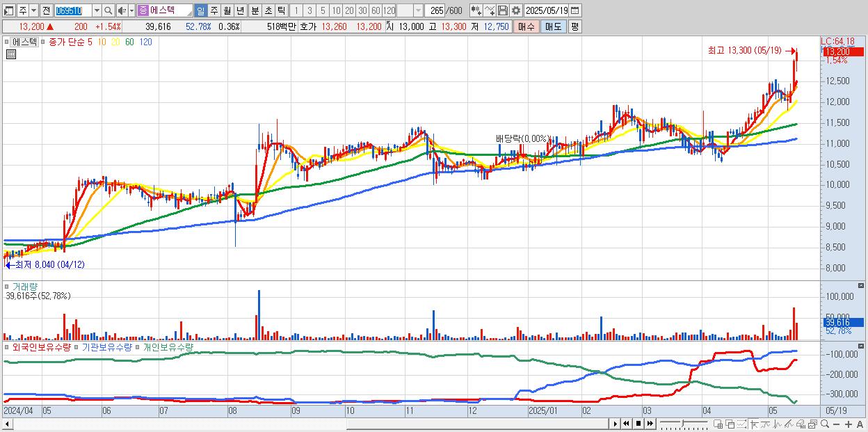Click the indicator add icon next to 600

click(476, 10)
